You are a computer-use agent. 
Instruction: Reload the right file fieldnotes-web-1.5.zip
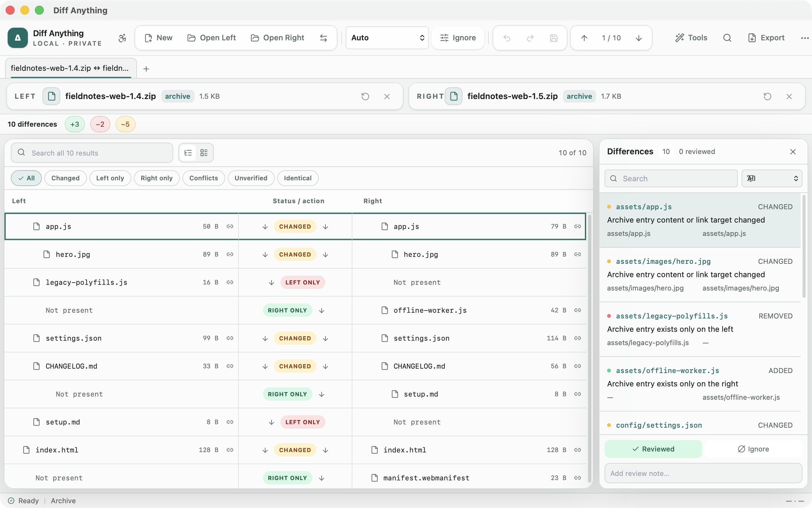(767, 97)
